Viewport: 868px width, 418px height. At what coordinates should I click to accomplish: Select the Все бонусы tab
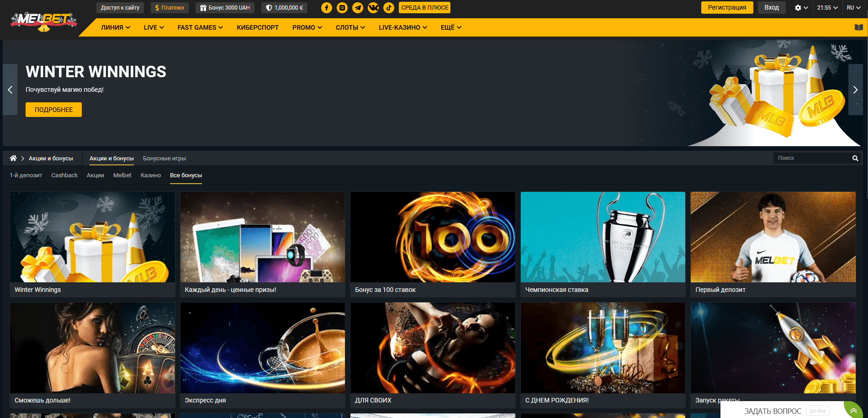[186, 175]
